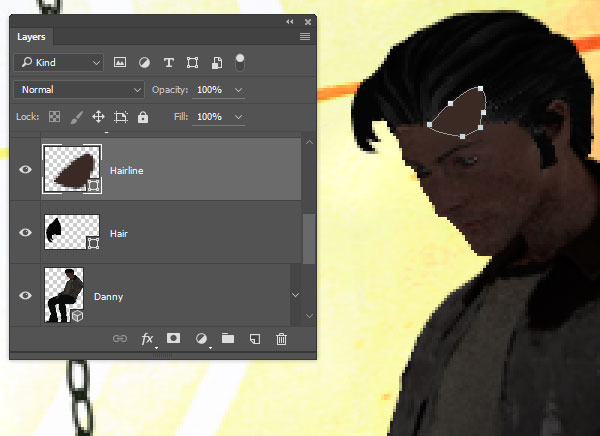Open the Kind filter dropdown
Viewport: 600px width, 436px height.
click(59, 62)
